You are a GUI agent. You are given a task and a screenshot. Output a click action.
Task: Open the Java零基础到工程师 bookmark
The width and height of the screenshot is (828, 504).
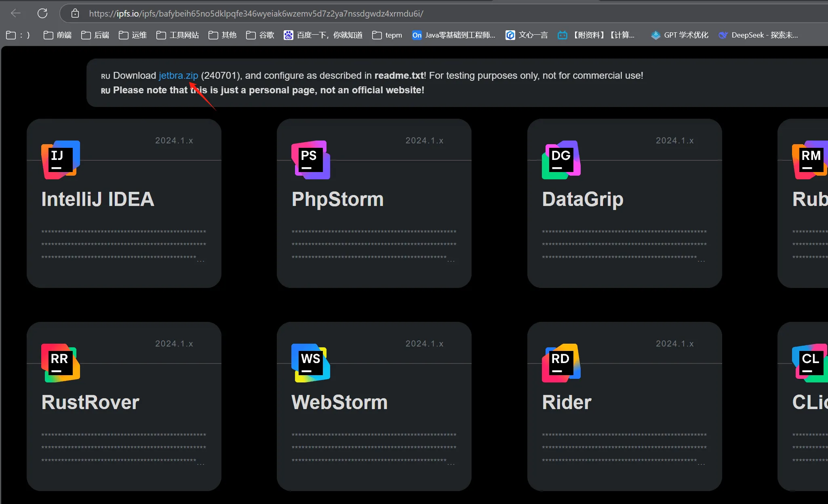pyautogui.click(x=453, y=35)
